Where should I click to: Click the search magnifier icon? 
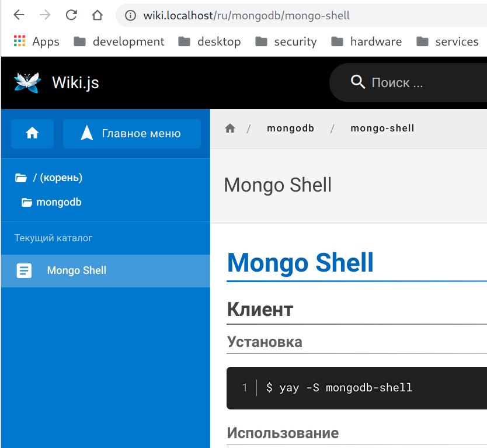pos(358,82)
